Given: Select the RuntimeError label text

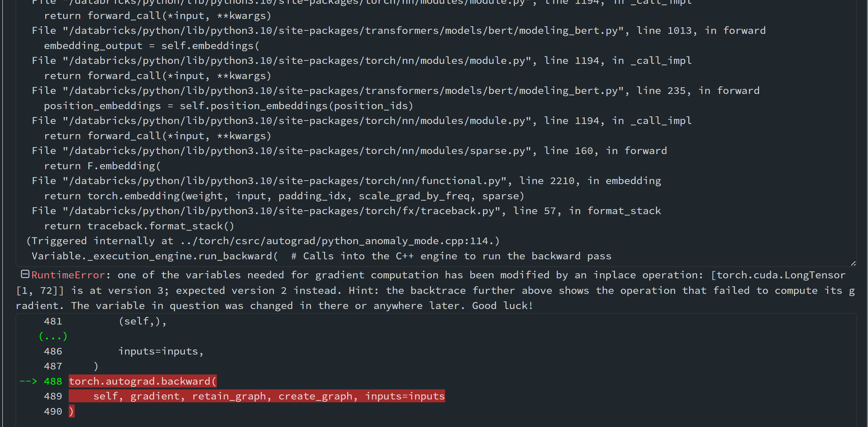Looking at the screenshot, I should [x=67, y=275].
